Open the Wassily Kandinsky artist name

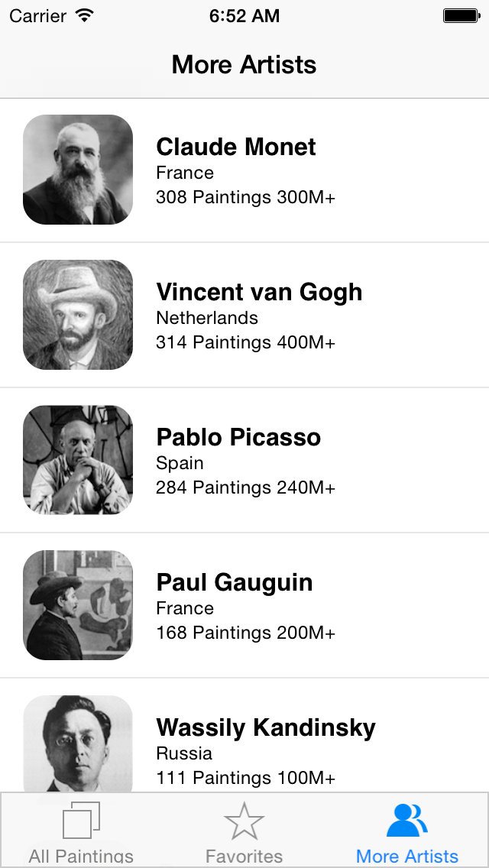pos(266,727)
